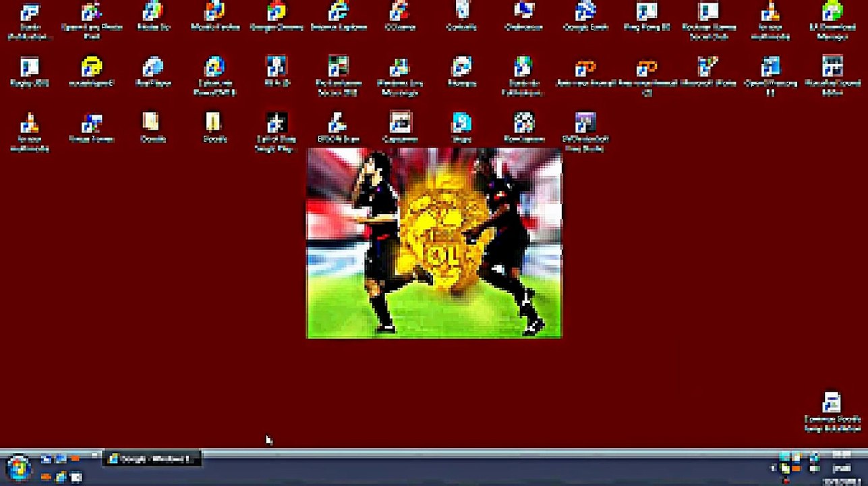This screenshot has height=486, width=868.
Task: Select the Cyberlink PowerDVD 8 icon
Action: pyautogui.click(x=215, y=76)
